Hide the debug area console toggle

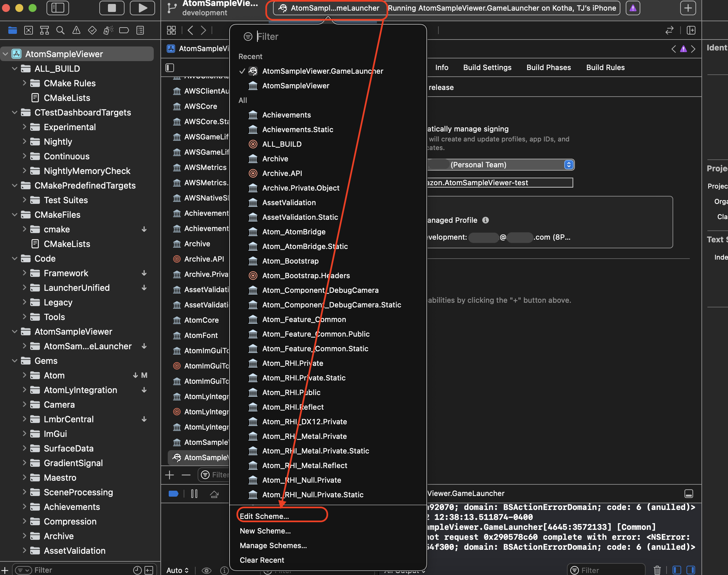(688, 494)
